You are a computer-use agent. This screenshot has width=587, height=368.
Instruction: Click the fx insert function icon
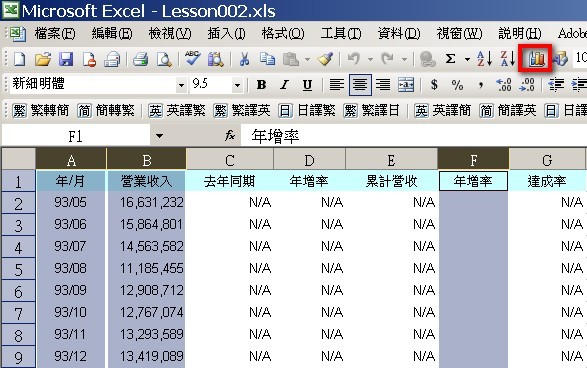coord(230,136)
